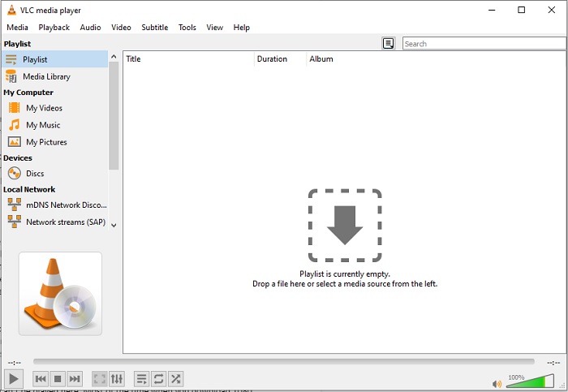Skip to next media item

(75, 379)
